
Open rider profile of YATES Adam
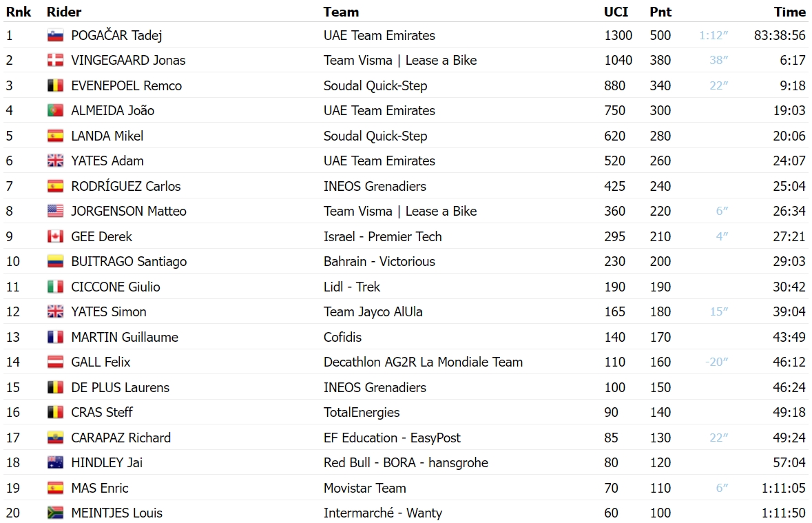coord(107,161)
